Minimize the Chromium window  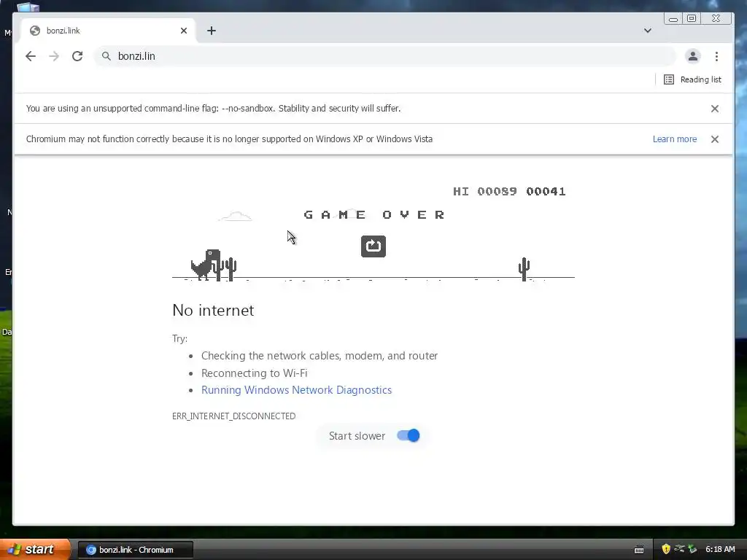673,18
